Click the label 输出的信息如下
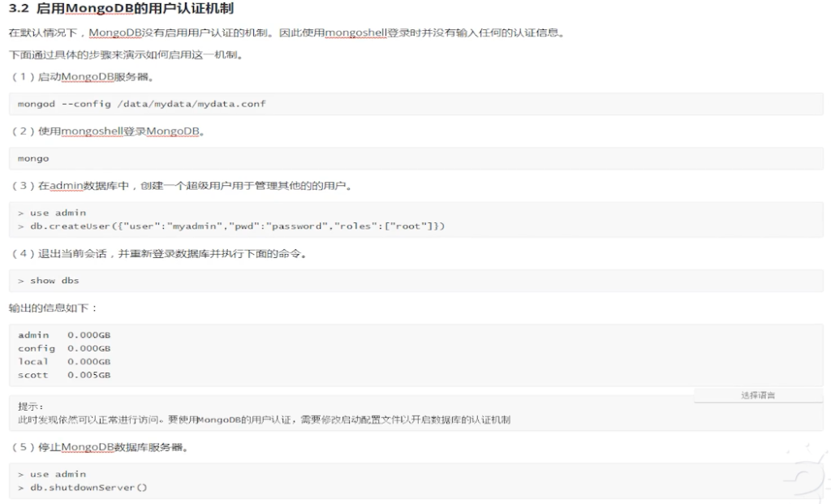Image resolution: width=831 pixels, height=504 pixels. pos(53,308)
